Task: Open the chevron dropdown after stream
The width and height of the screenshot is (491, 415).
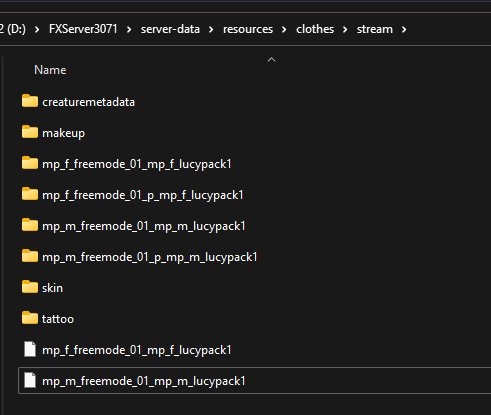Action: (404, 30)
